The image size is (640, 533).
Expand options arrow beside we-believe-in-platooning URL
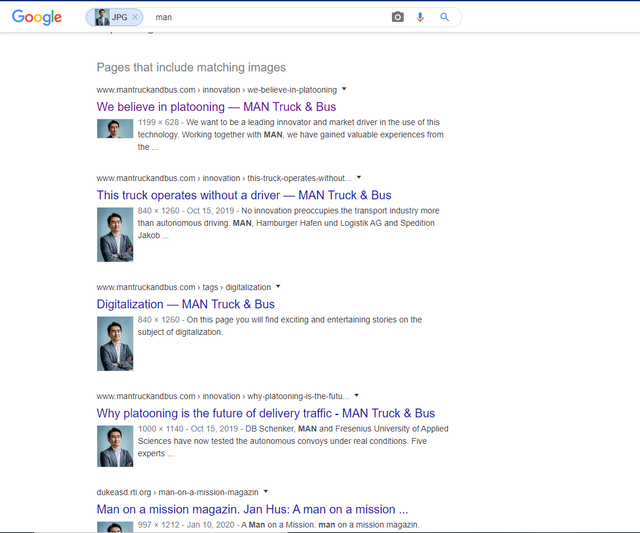point(344,89)
